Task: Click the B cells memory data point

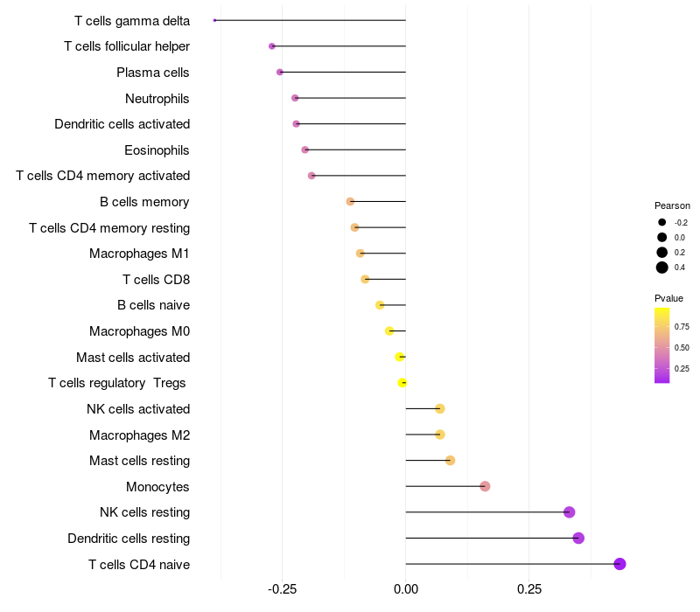Action: point(350,202)
